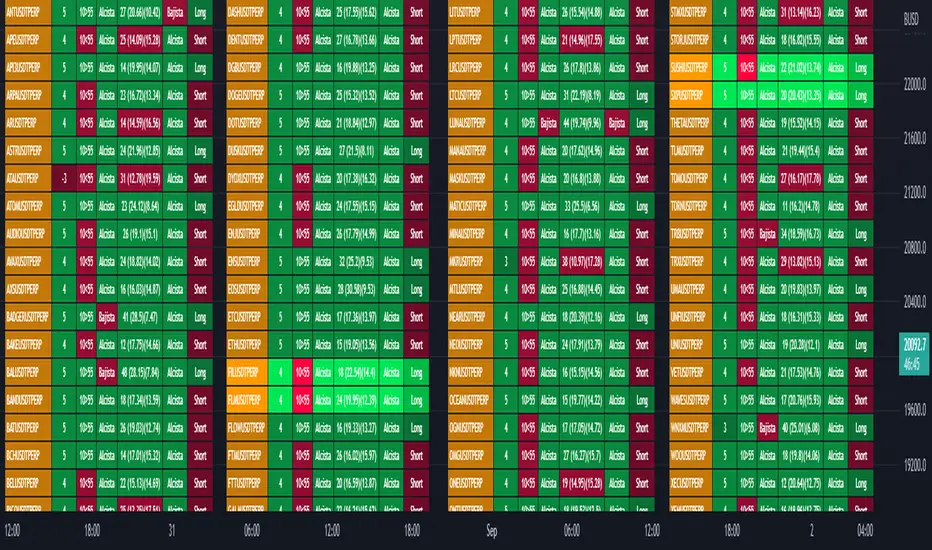
Task: Select the 'ETHUSDTPERP' symbol cell
Action: coord(247,345)
